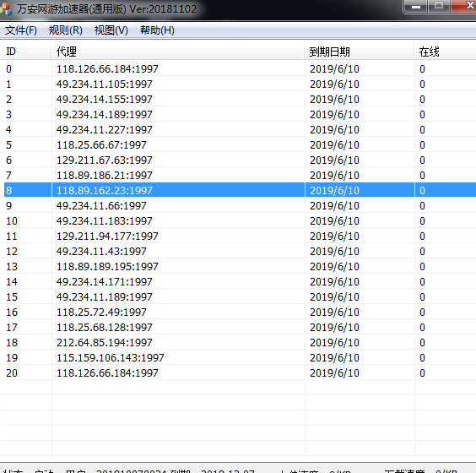Open the 视图(V) menu
Image resolution: width=476 pixels, height=473 pixels.
pyautogui.click(x=111, y=30)
